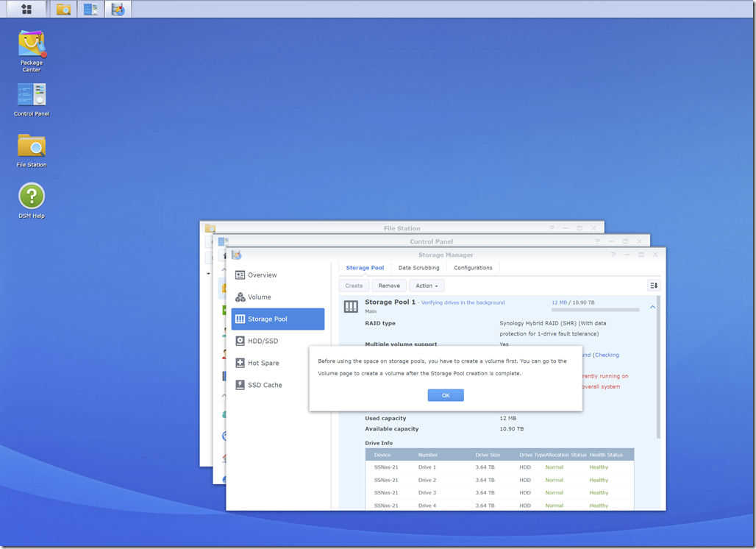Click 'Verifying drives in the background' status

463,302
